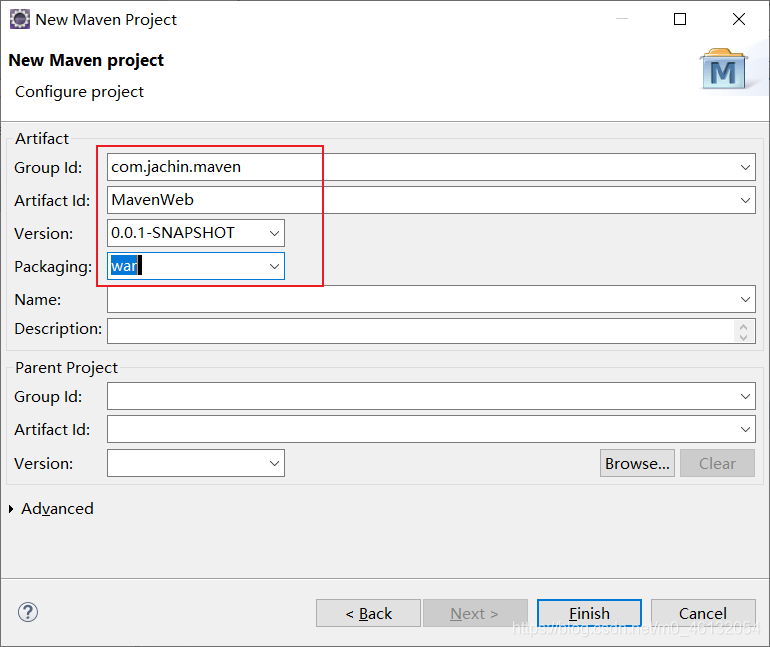Viewport: 770px width, 647px height.
Task: Click the Maven wizard banner icon
Action: (x=723, y=70)
